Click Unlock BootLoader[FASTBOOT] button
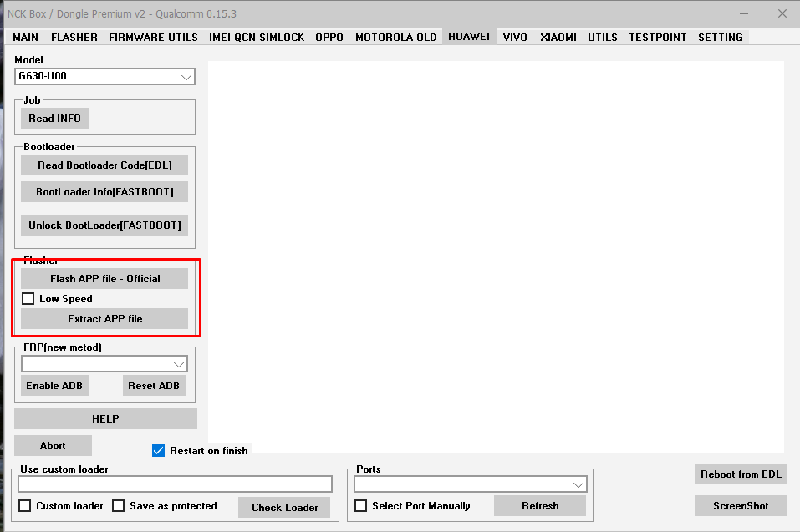The height and width of the screenshot is (532, 800). (x=104, y=225)
